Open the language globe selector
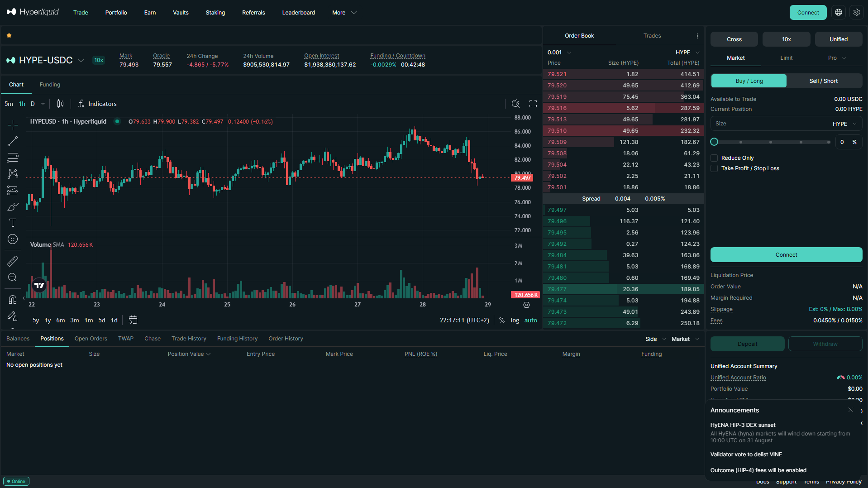Screen dimensions: 868x488 [x=839, y=13]
